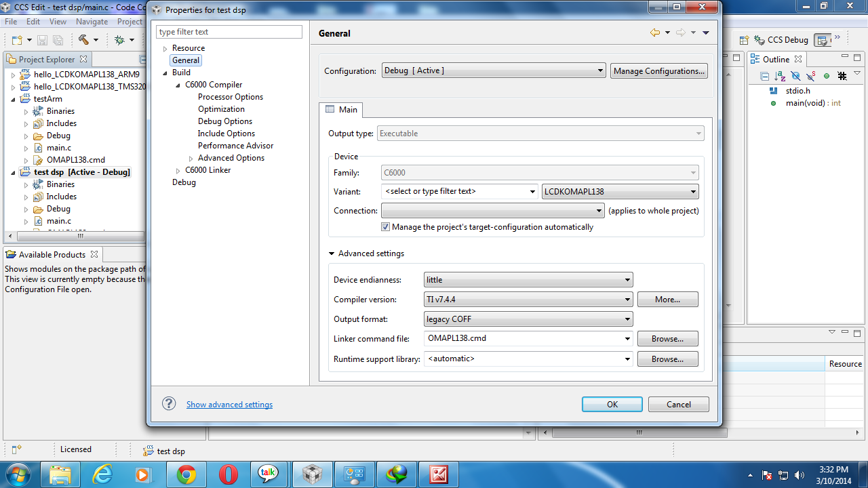Click the forward arrow in General header
The height and width of the screenshot is (488, 868).
(681, 33)
